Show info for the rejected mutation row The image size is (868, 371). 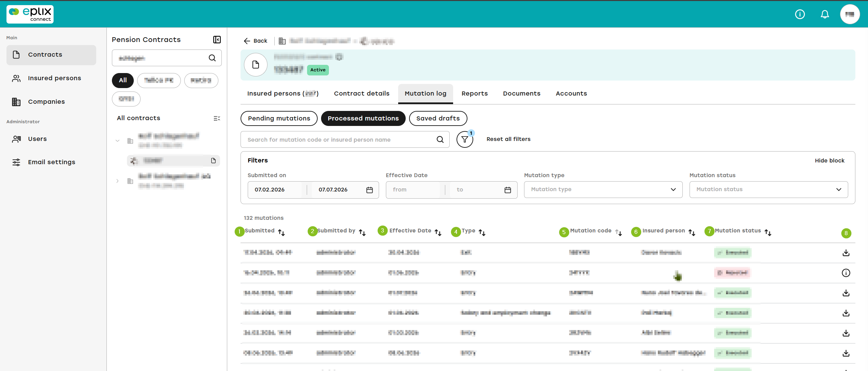846,273
